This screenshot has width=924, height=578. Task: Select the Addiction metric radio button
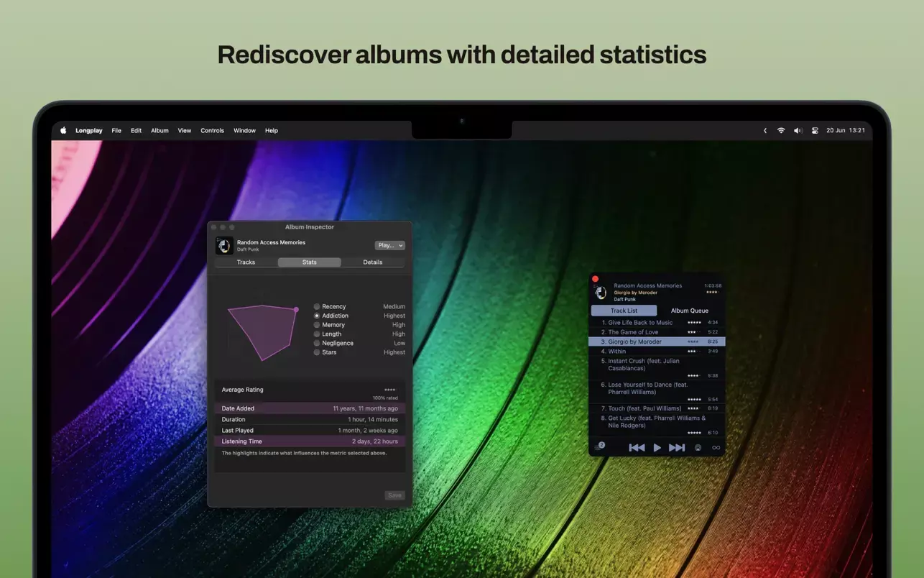[x=317, y=316]
